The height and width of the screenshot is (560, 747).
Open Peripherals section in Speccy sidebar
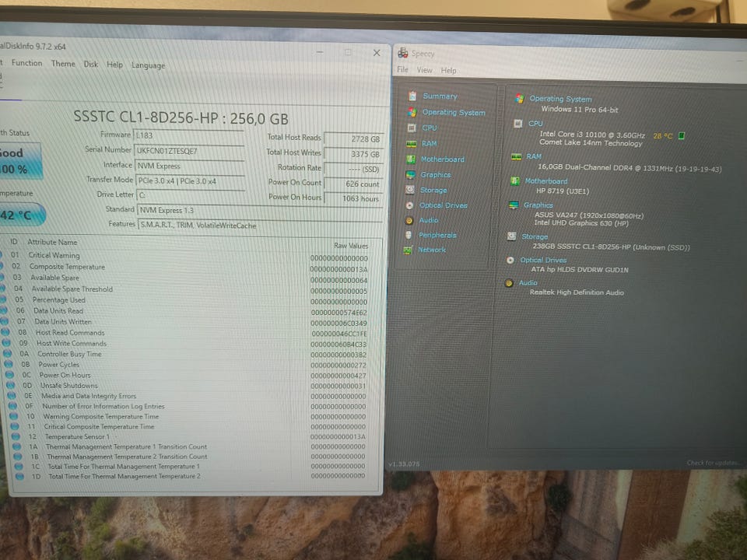click(x=437, y=235)
